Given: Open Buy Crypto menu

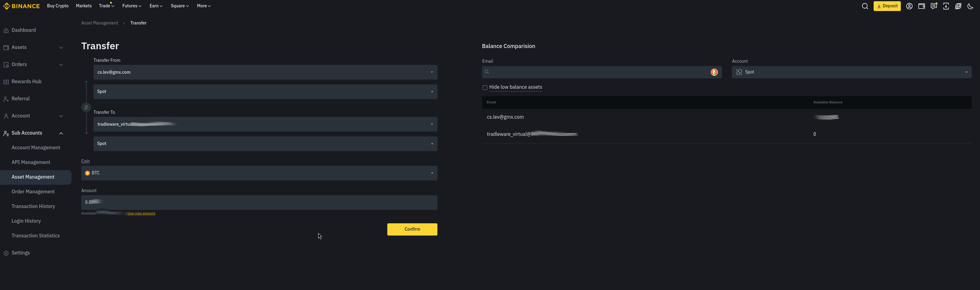Looking at the screenshot, I should click(58, 6).
